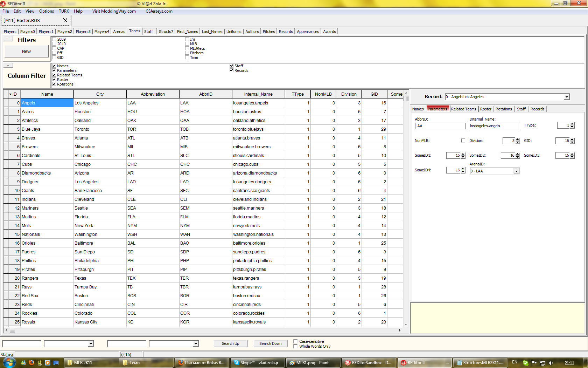Image resolution: width=588 pixels, height=368 pixels.
Task: Open the ArenaID dropdown
Action: click(x=516, y=171)
